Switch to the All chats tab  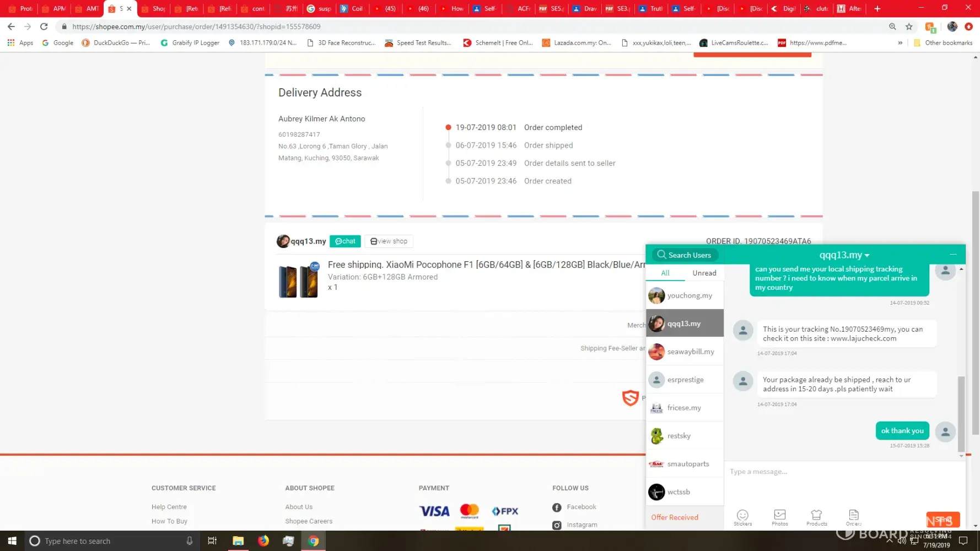pyautogui.click(x=665, y=273)
